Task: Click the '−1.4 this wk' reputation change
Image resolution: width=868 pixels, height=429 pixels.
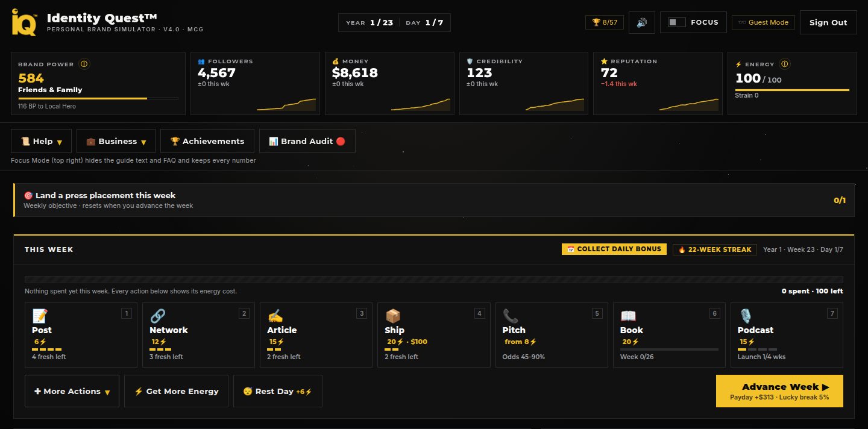Action: (619, 84)
